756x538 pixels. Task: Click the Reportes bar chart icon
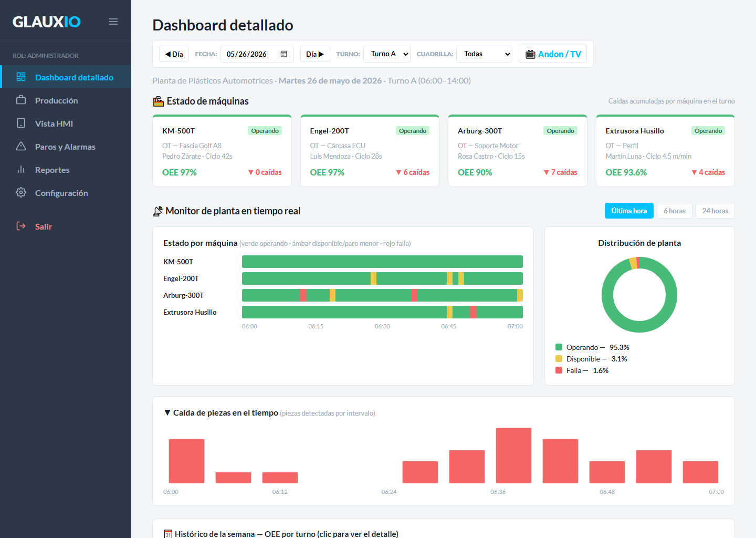pos(21,169)
